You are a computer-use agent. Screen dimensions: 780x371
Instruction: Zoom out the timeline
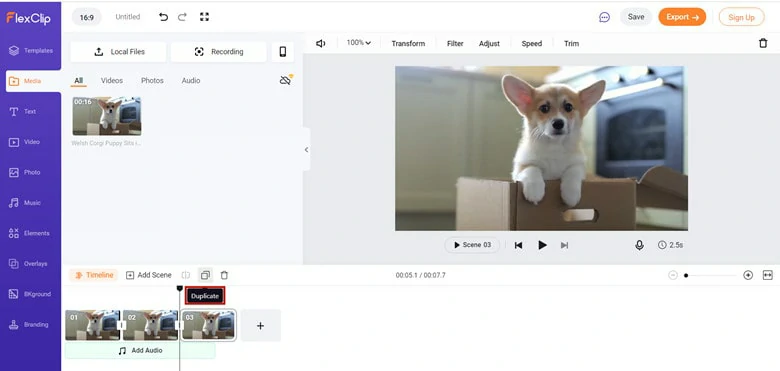point(673,275)
